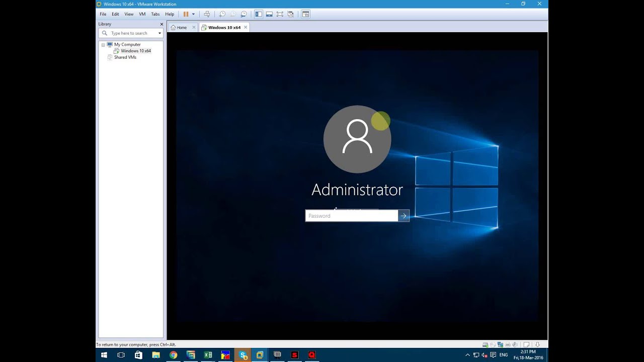Launch Google Chrome from the taskbar

click(x=174, y=355)
